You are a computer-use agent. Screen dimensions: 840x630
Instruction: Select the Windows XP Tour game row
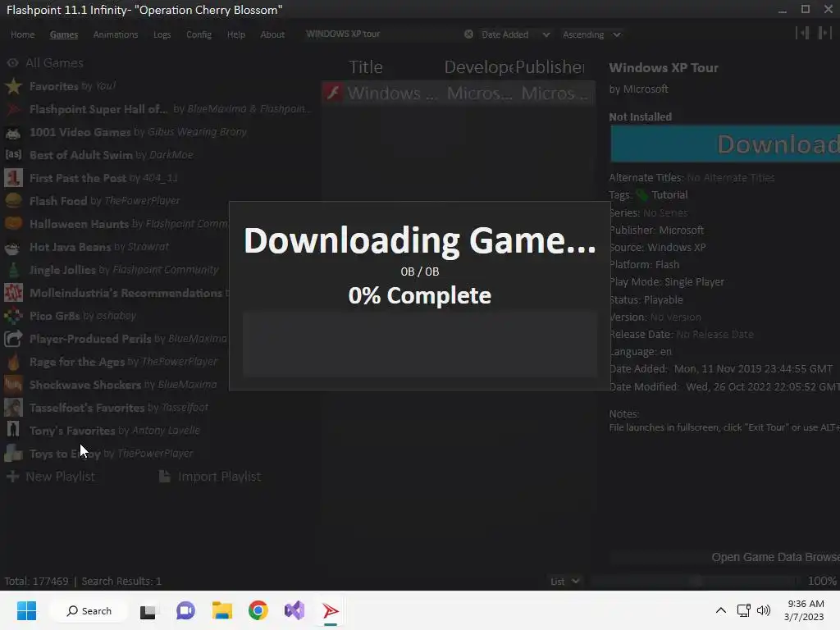(459, 94)
